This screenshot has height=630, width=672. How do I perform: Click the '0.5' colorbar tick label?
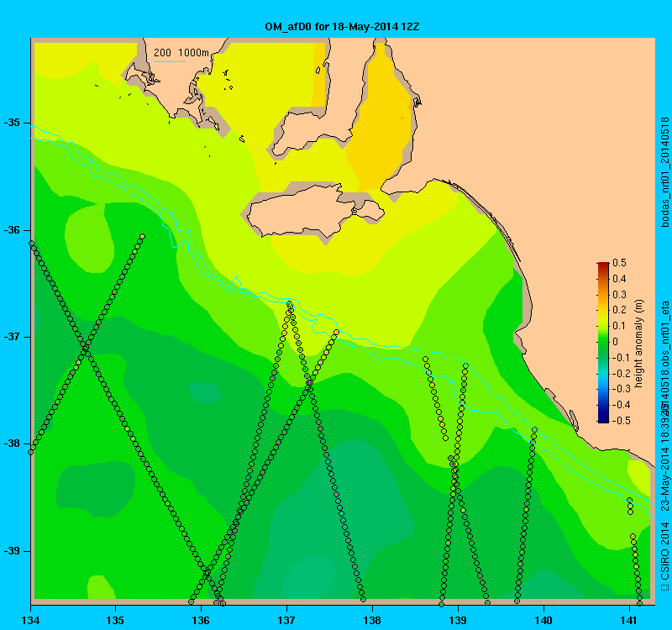(x=619, y=263)
